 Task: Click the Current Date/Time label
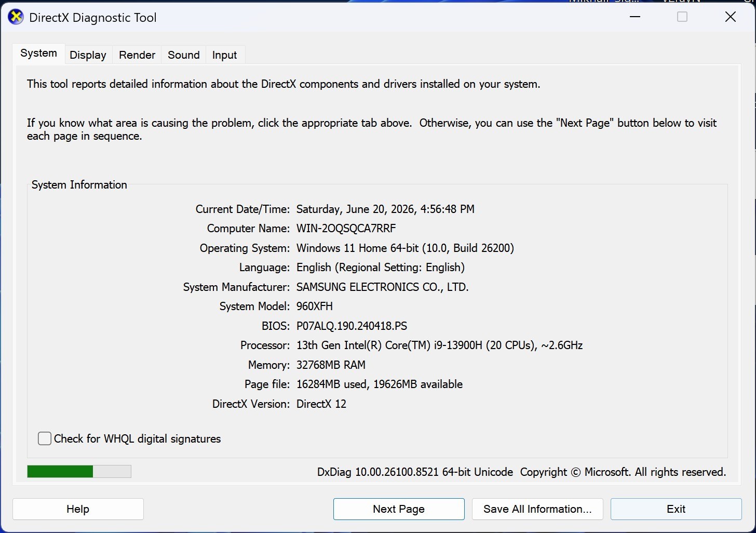(x=242, y=209)
